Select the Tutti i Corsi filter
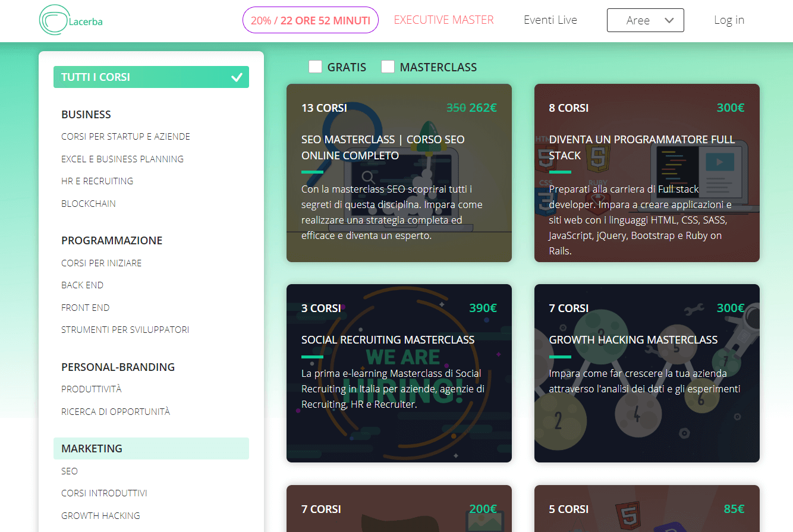Image resolution: width=793 pixels, height=532 pixels. [x=151, y=77]
